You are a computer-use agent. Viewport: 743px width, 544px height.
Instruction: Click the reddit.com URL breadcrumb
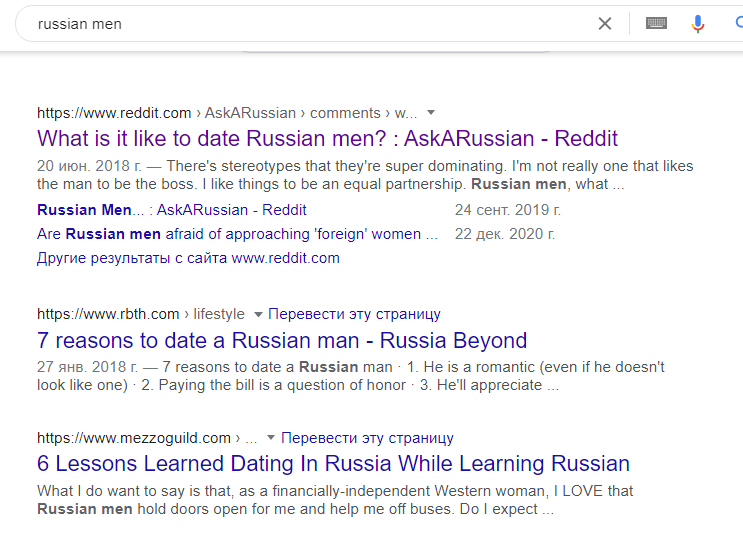(x=114, y=112)
